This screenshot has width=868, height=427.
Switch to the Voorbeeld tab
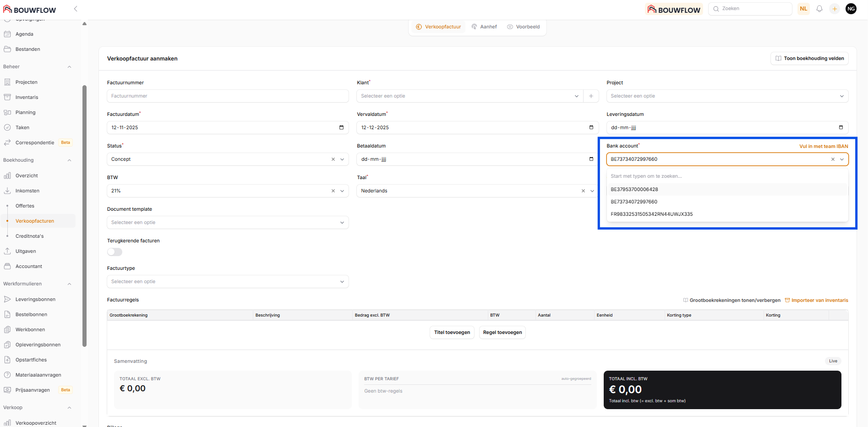[523, 27]
